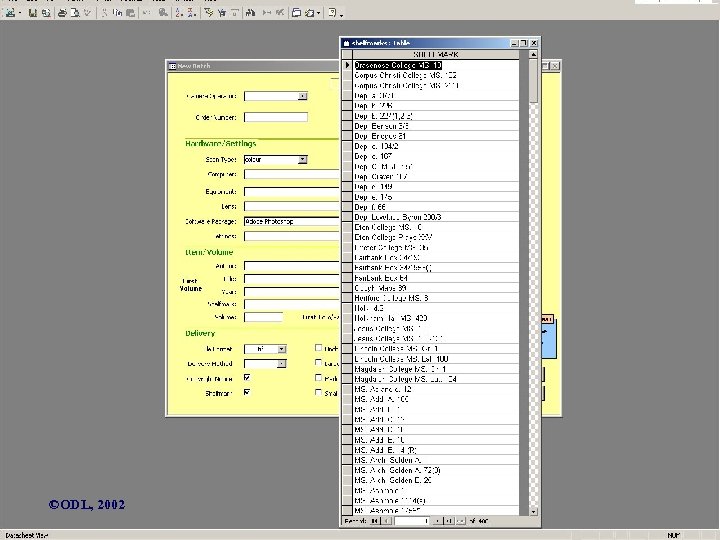Select the 'MS. Arch. Selden B. 26' row
This screenshot has width=720, height=540.
pos(436,480)
